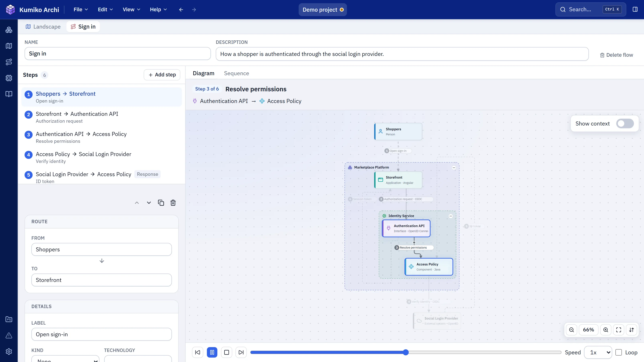644x362 pixels.
Task: Toggle the right side panel icon
Action: [635, 9]
